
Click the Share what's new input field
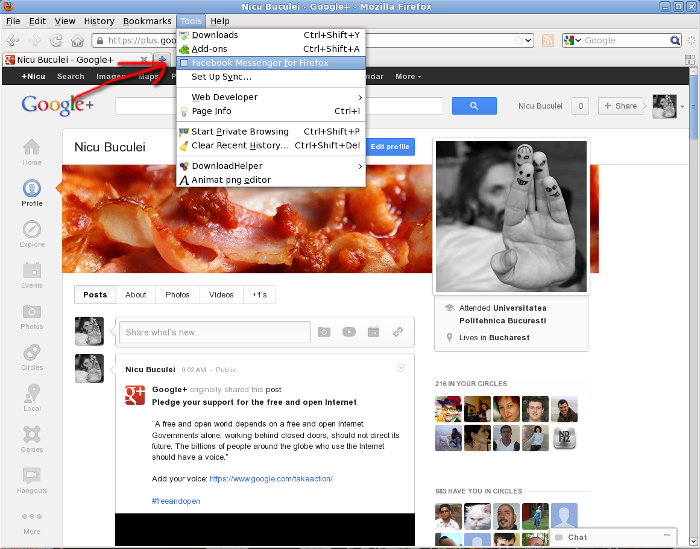tap(215, 332)
